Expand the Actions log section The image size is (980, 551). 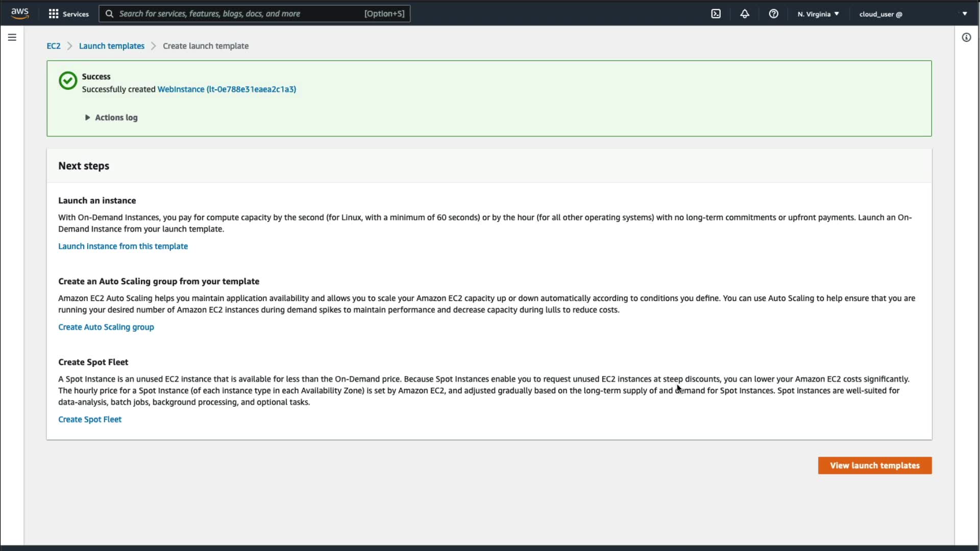(111, 117)
